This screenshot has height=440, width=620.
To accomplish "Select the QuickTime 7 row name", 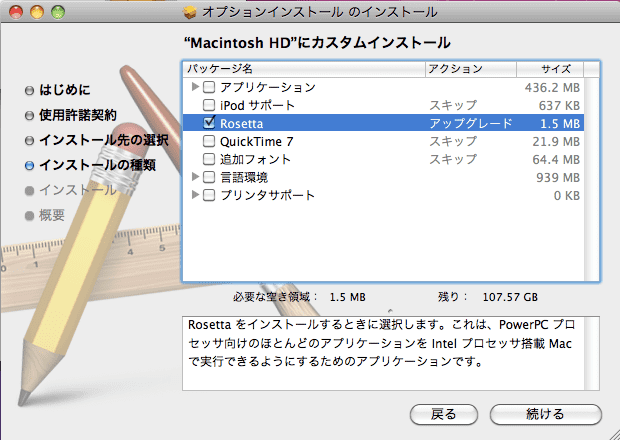I will pyautogui.click(x=257, y=141).
